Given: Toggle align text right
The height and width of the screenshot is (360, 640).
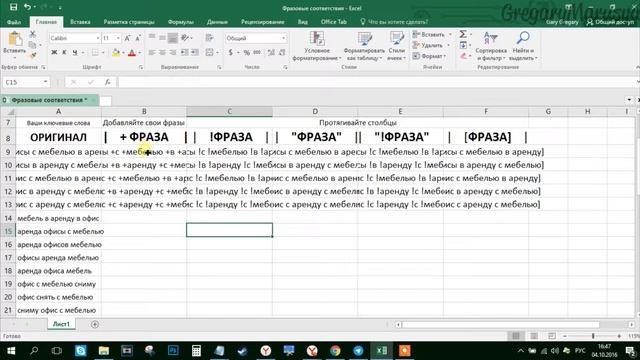Looking at the screenshot, I should [173, 52].
